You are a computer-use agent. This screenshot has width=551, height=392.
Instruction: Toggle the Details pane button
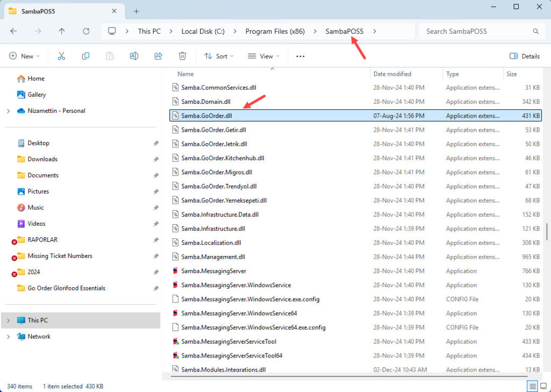click(x=525, y=56)
